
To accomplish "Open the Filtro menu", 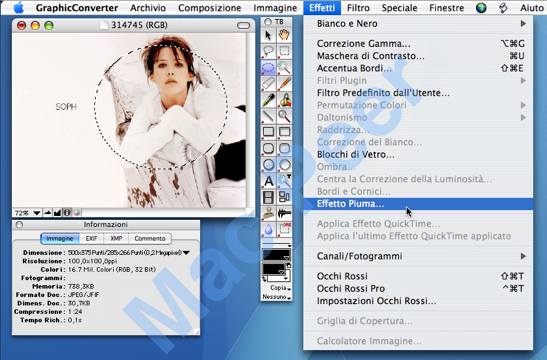I will tap(358, 8).
